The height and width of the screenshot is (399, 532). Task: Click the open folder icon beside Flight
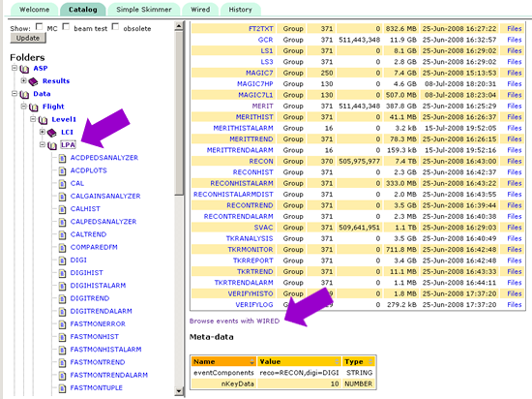click(34, 107)
